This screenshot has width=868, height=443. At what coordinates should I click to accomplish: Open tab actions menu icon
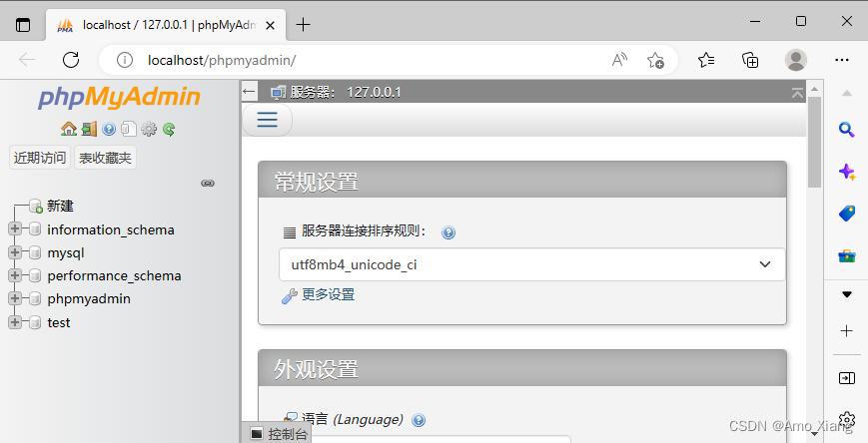(23, 25)
